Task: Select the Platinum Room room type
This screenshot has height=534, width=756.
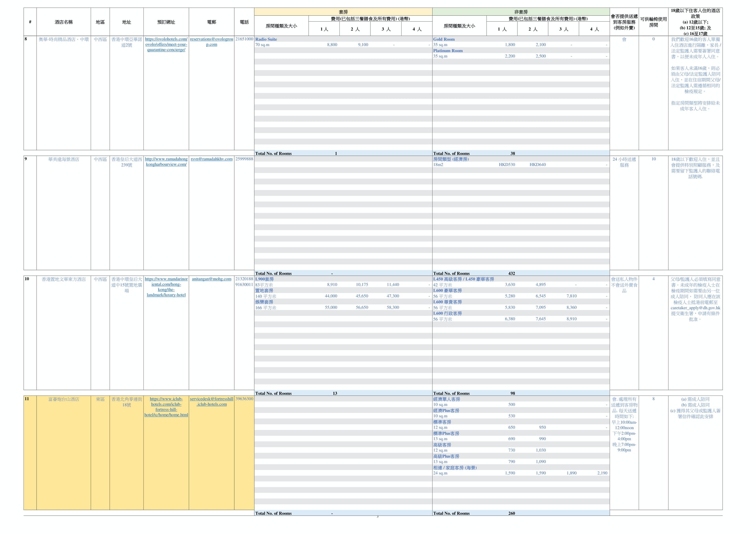Action: (x=448, y=51)
